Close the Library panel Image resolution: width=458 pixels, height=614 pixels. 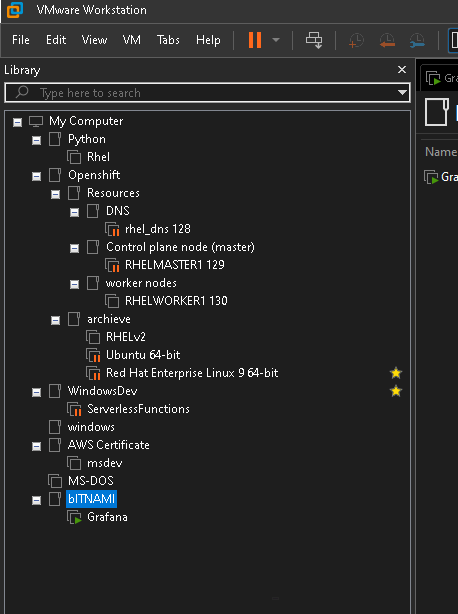[x=402, y=70]
